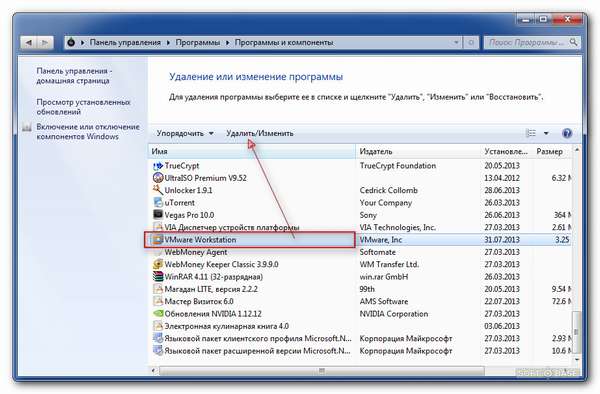Click the Электронная кулинарная книга icon
The width and height of the screenshot is (600, 394).
158,326
